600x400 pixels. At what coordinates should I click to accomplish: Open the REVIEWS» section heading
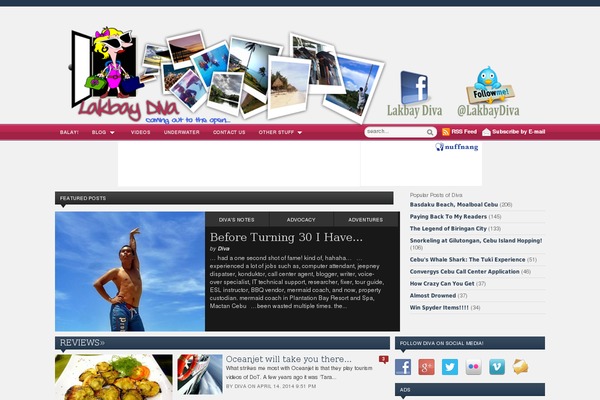click(82, 343)
